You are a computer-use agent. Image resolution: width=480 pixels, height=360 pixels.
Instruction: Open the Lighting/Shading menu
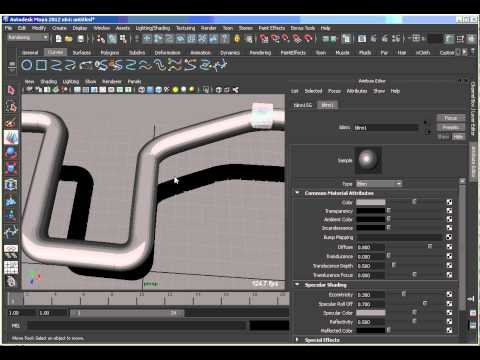pyautogui.click(x=153, y=28)
